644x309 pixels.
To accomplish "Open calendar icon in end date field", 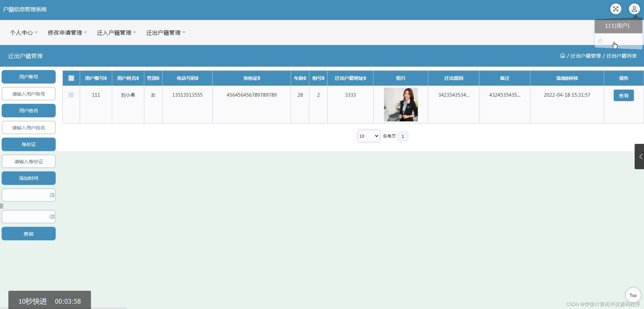I will [x=52, y=217].
